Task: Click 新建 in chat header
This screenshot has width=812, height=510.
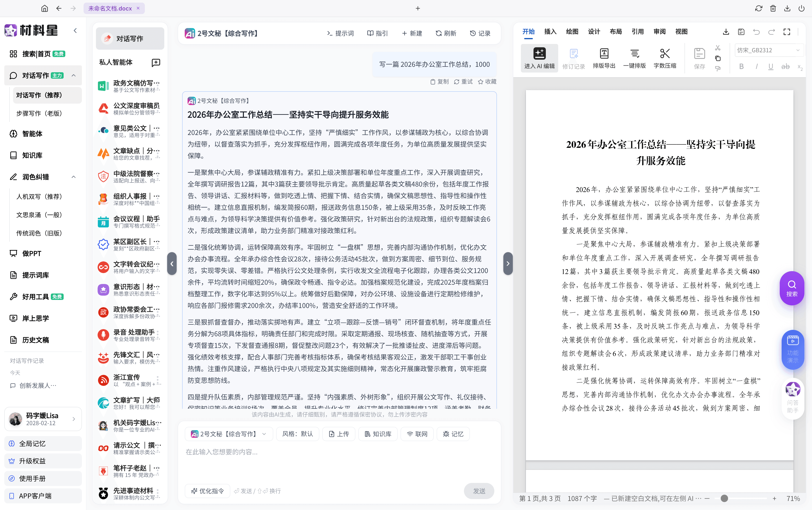Action: (x=412, y=34)
